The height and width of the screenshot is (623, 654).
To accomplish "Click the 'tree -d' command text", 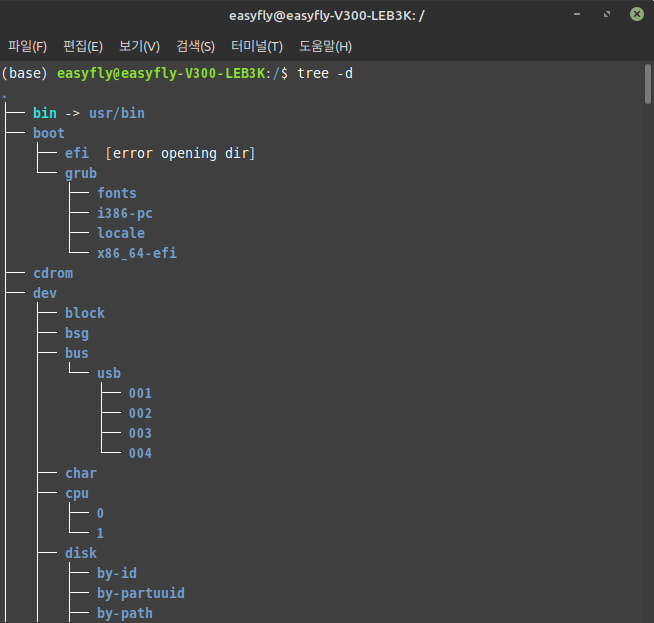I will [325, 73].
